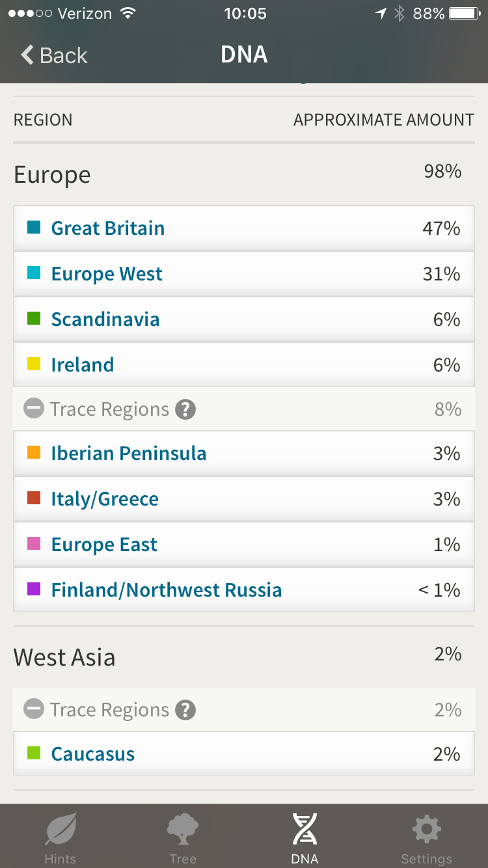Screen dimensions: 488x868
Task: Tap the Europe Trace Regions help icon
Action: 185,409
